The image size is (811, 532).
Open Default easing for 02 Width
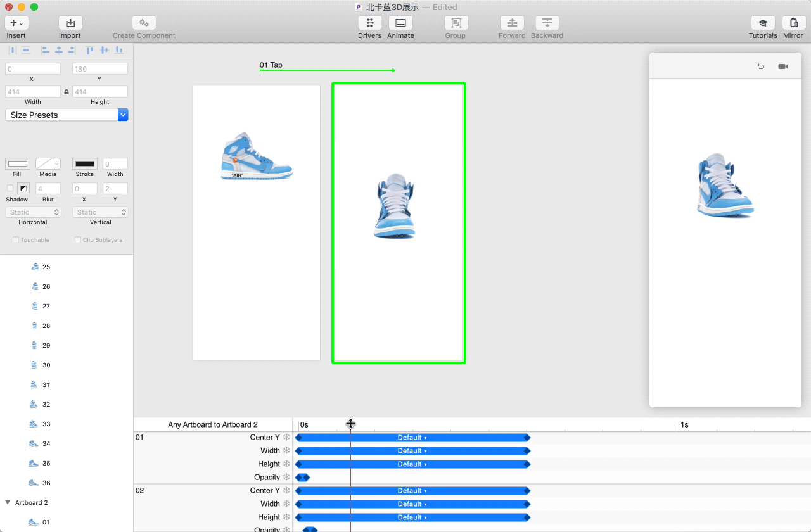tap(412, 504)
